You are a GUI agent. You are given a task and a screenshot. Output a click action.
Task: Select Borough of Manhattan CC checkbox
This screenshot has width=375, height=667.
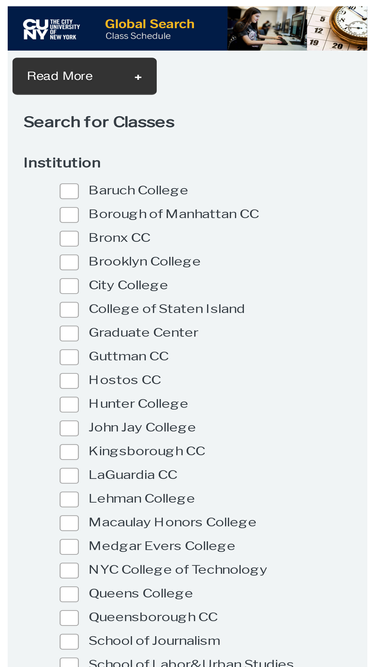tap(69, 215)
